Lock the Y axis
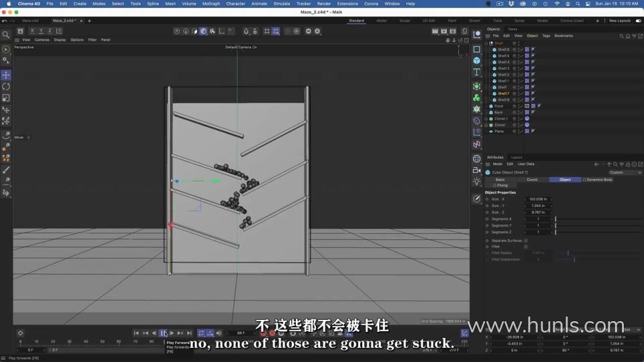The width and height of the screenshot is (644, 362). pyautogui.click(x=41, y=31)
